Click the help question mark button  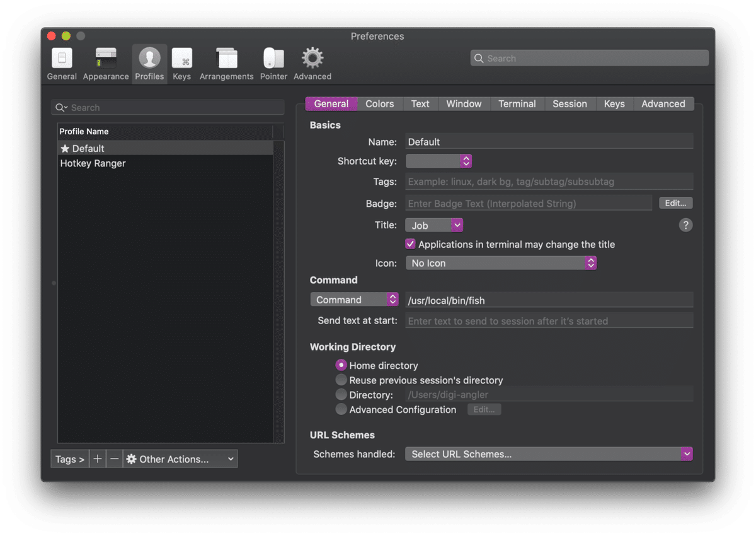click(685, 225)
